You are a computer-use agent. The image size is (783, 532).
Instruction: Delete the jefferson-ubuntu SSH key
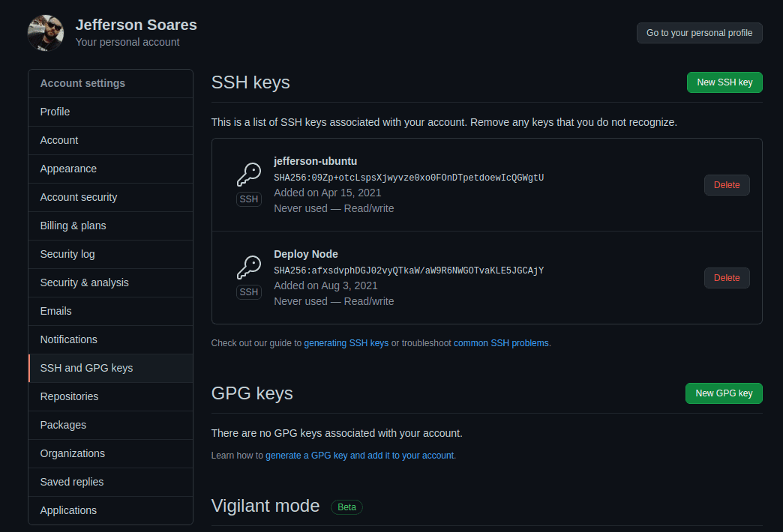point(727,185)
